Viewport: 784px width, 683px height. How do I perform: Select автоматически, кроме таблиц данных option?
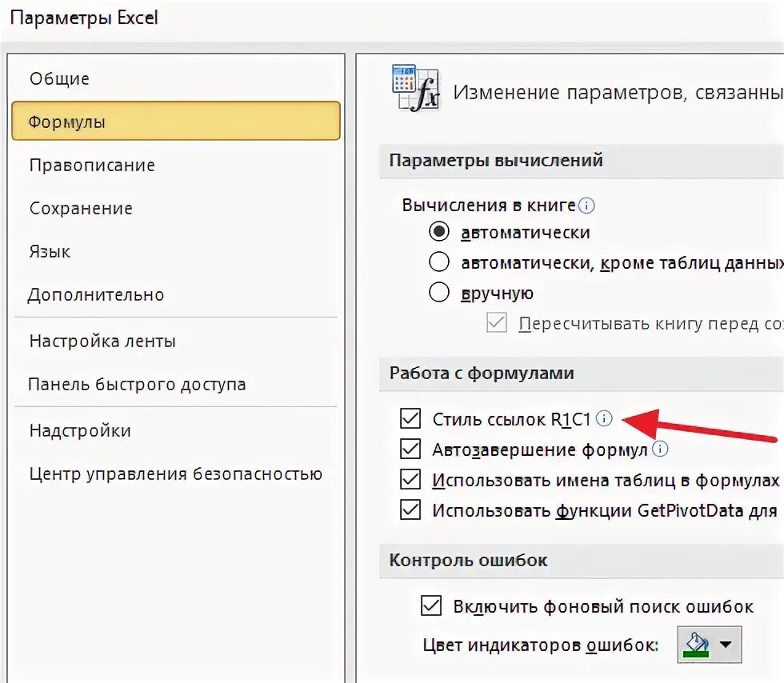pyautogui.click(x=439, y=262)
